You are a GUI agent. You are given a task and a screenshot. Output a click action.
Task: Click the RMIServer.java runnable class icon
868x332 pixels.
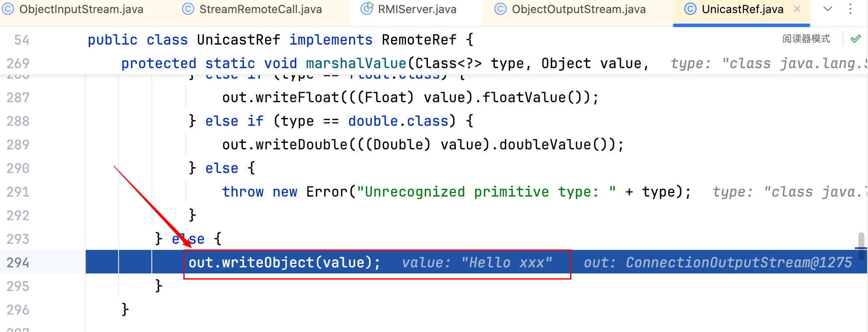point(367,9)
